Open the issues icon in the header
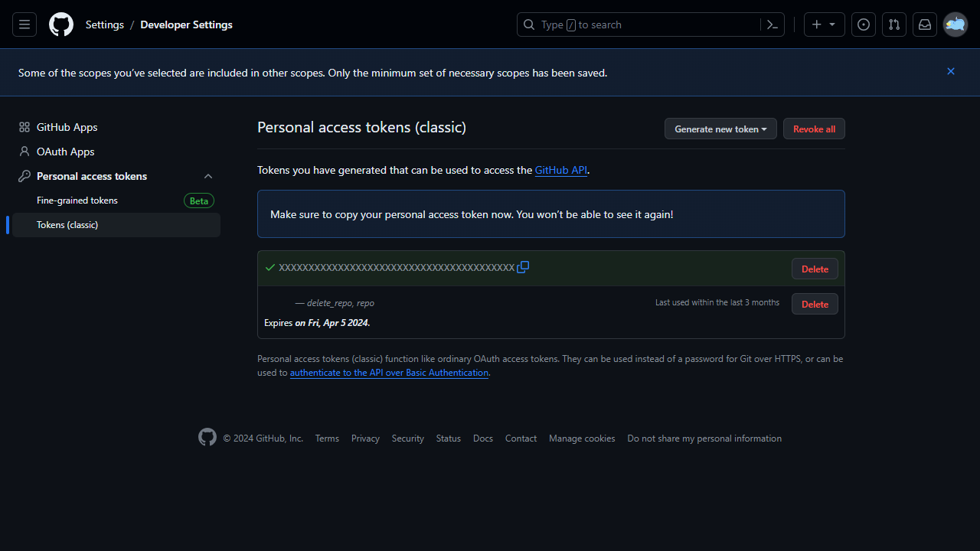The image size is (980, 551). 863,24
